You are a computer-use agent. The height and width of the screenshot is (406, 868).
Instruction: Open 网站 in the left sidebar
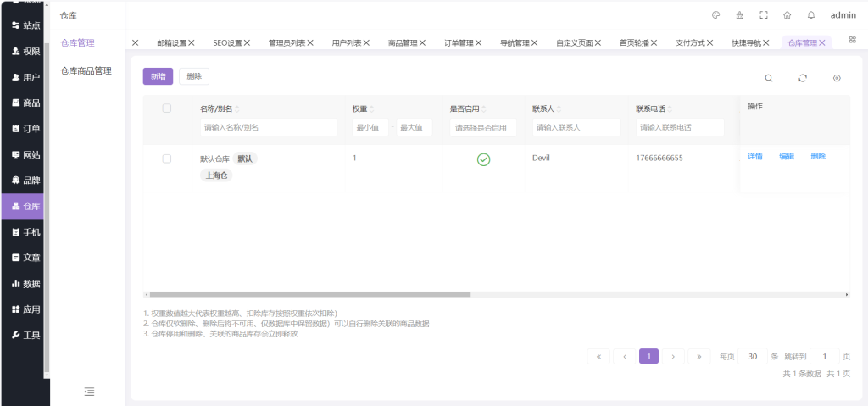click(x=26, y=154)
